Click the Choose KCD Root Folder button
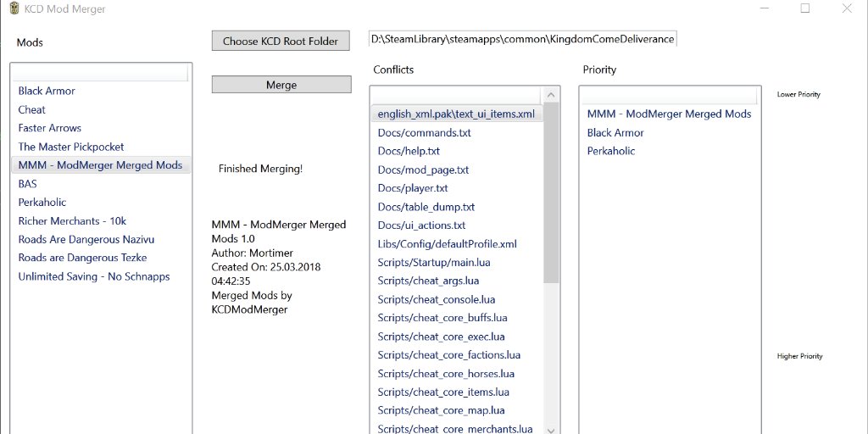 (x=281, y=41)
